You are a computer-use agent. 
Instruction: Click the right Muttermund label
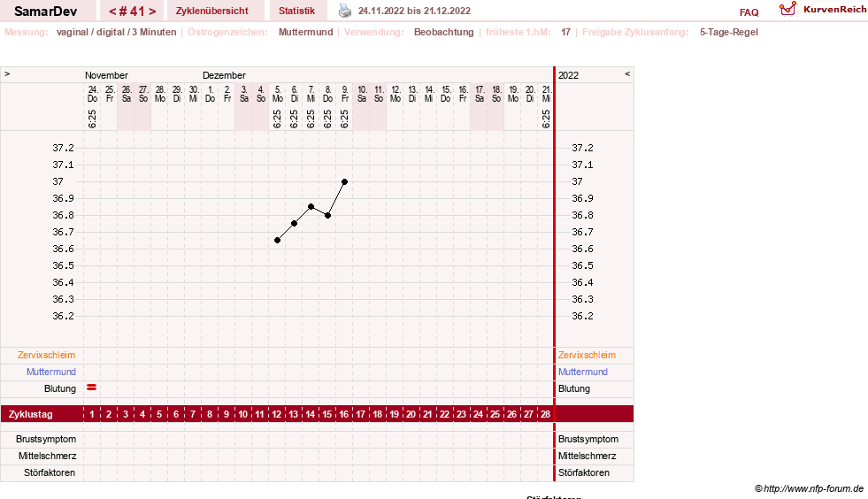583,372
